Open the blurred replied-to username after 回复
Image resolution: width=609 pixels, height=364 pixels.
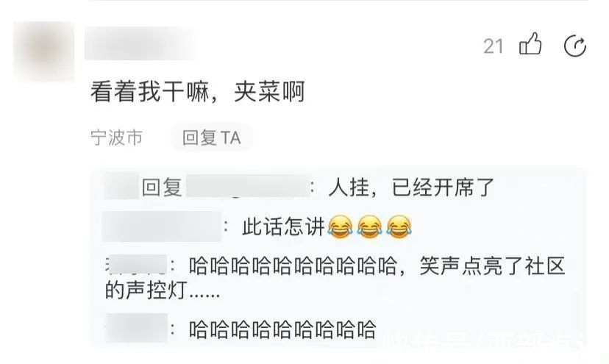pyautogui.click(x=248, y=187)
